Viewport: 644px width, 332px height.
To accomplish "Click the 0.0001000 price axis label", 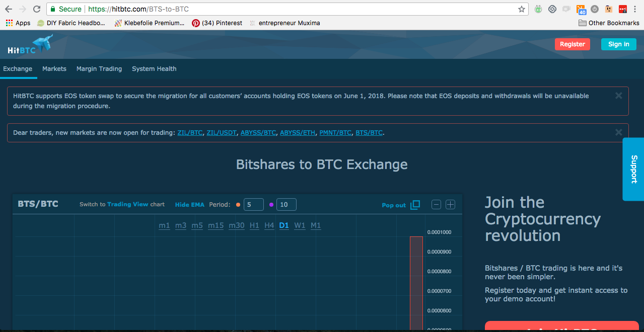I will tap(439, 232).
